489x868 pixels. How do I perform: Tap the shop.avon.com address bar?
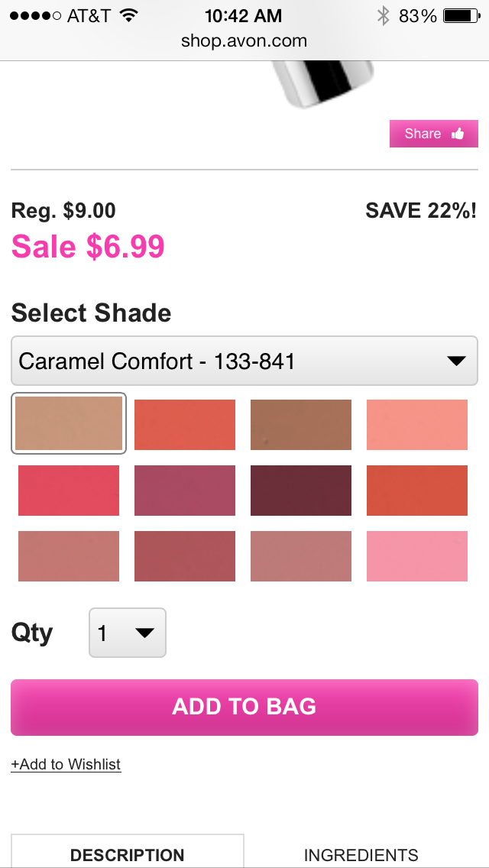point(244,41)
